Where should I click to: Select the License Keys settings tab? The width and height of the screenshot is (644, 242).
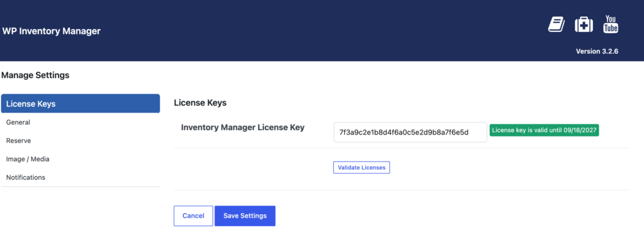(x=80, y=104)
